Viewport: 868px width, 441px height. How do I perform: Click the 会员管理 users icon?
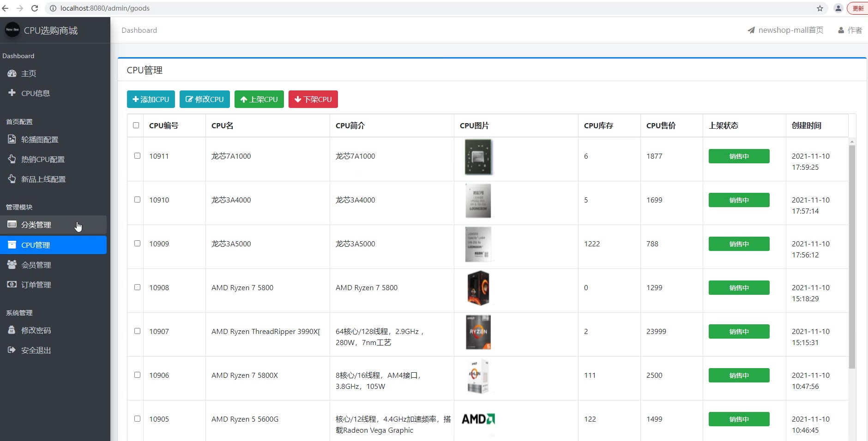12,264
